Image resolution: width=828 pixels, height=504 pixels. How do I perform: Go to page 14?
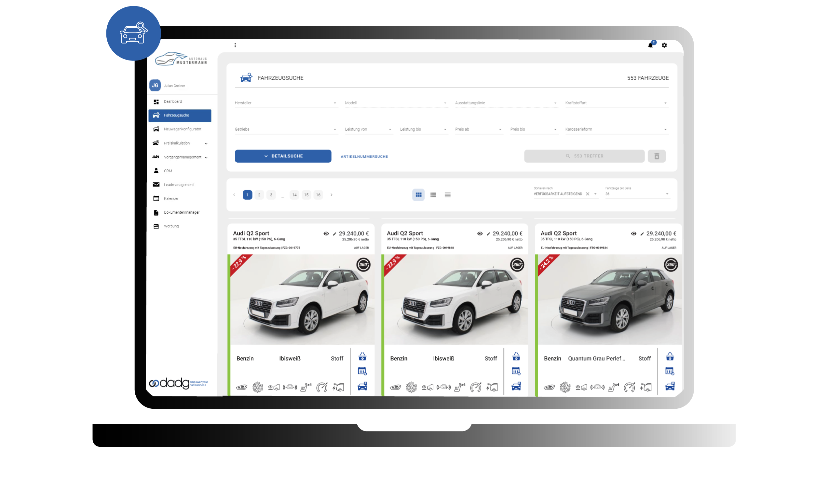[294, 195]
